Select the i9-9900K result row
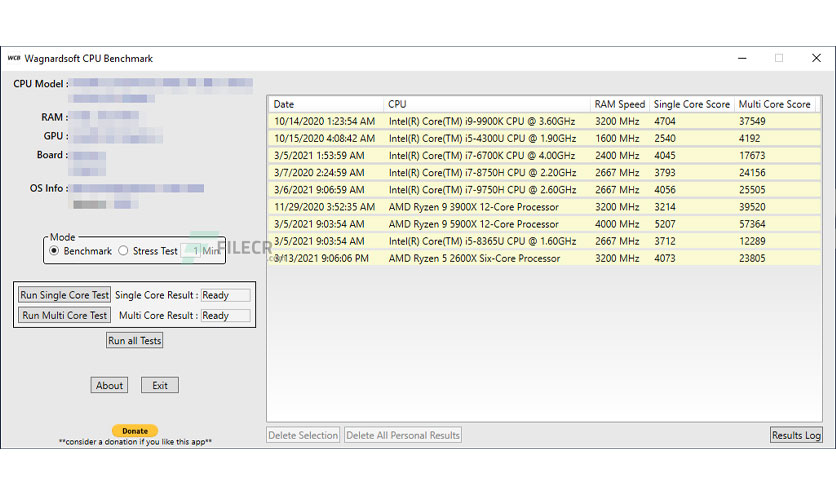This screenshot has width=836, height=484. click(544, 121)
